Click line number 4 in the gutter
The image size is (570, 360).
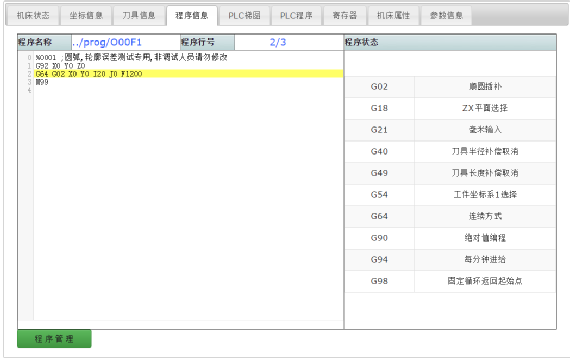click(29, 91)
